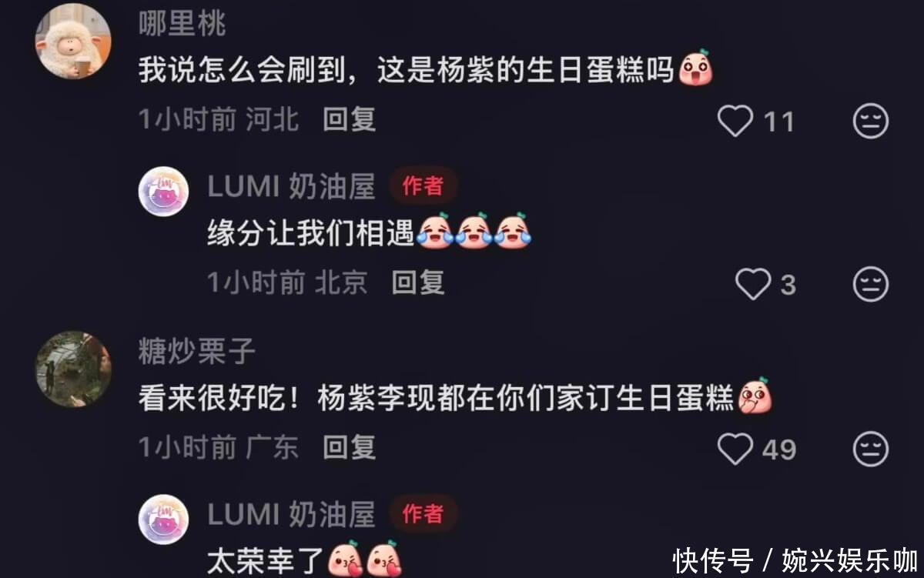Image resolution: width=924 pixels, height=578 pixels.
Task: Open 哪里桃's sheep profile avatar
Action: [73, 41]
